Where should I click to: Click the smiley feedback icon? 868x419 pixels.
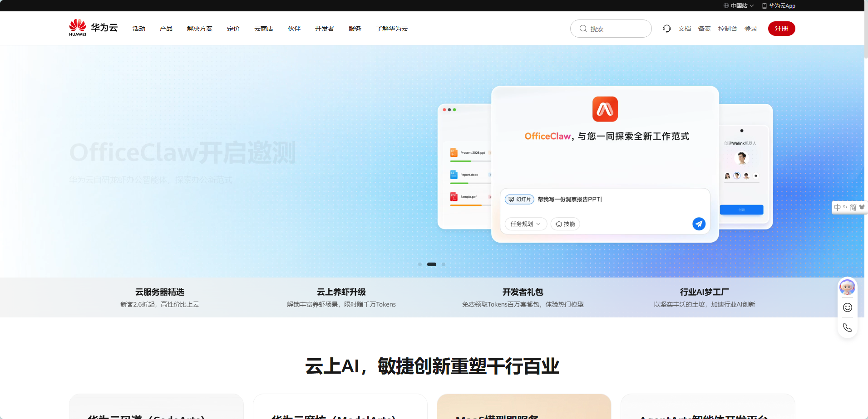tap(847, 307)
